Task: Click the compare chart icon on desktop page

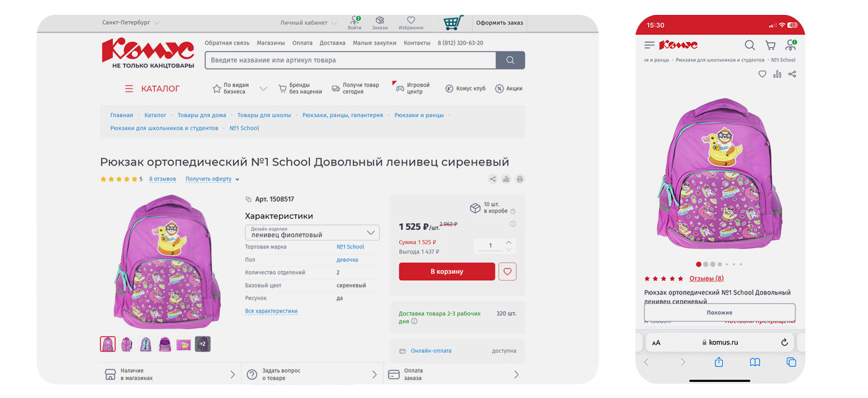Action: click(506, 179)
